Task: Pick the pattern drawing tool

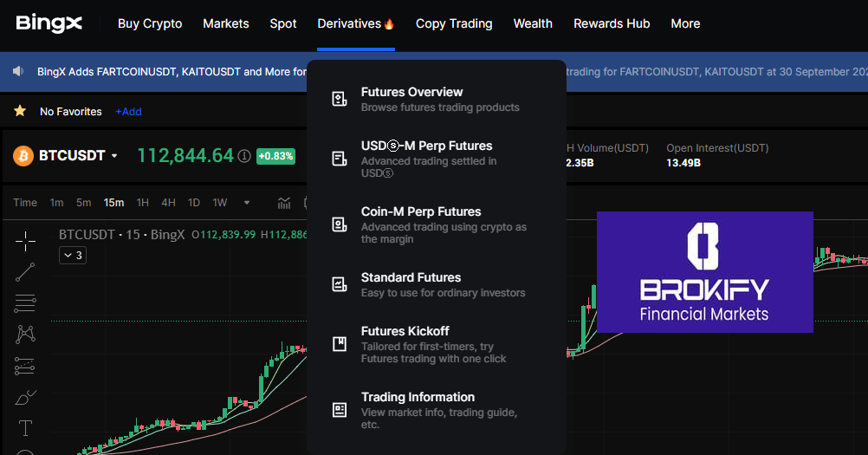Action: coord(25,334)
